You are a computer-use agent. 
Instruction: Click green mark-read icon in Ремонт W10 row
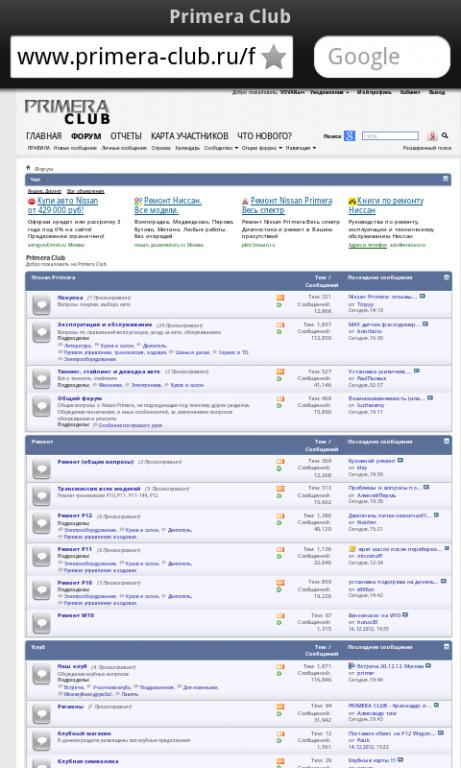click(279, 623)
